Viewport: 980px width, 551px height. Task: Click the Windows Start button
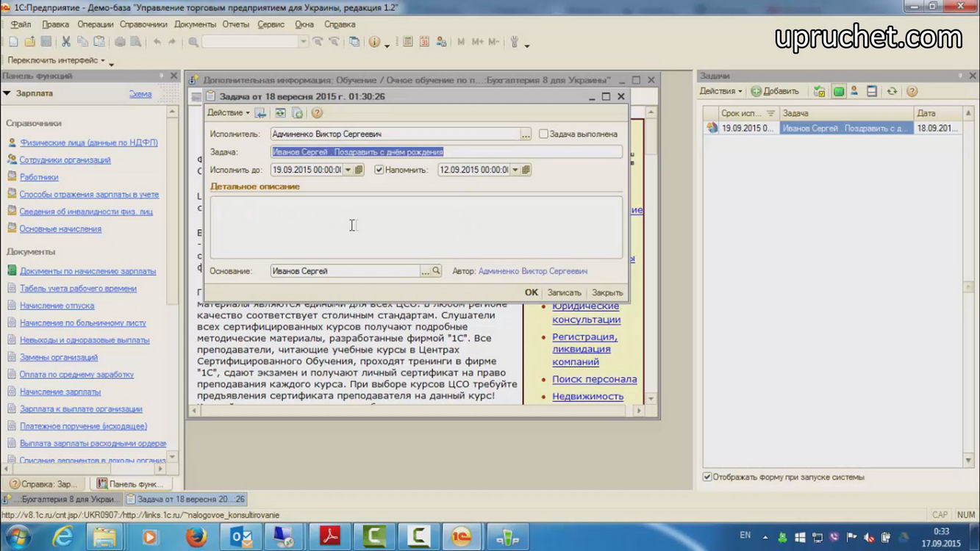[17, 537]
